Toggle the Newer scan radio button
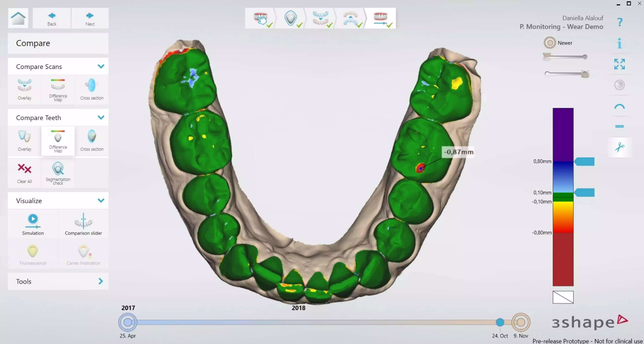The height and width of the screenshot is (344, 644). (x=549, y=43)
